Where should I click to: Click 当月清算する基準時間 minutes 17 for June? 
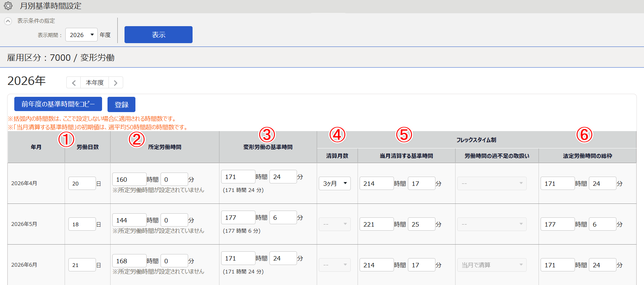coord(422,265)
